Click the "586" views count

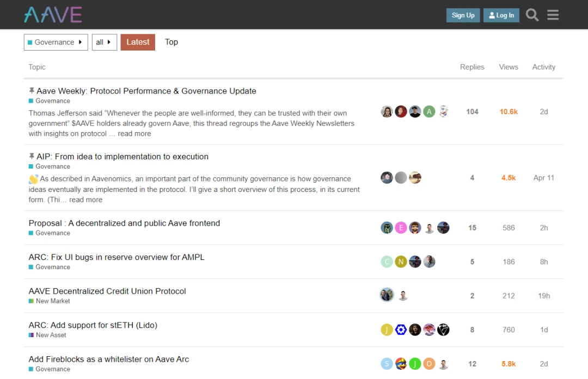click(509, 228)
